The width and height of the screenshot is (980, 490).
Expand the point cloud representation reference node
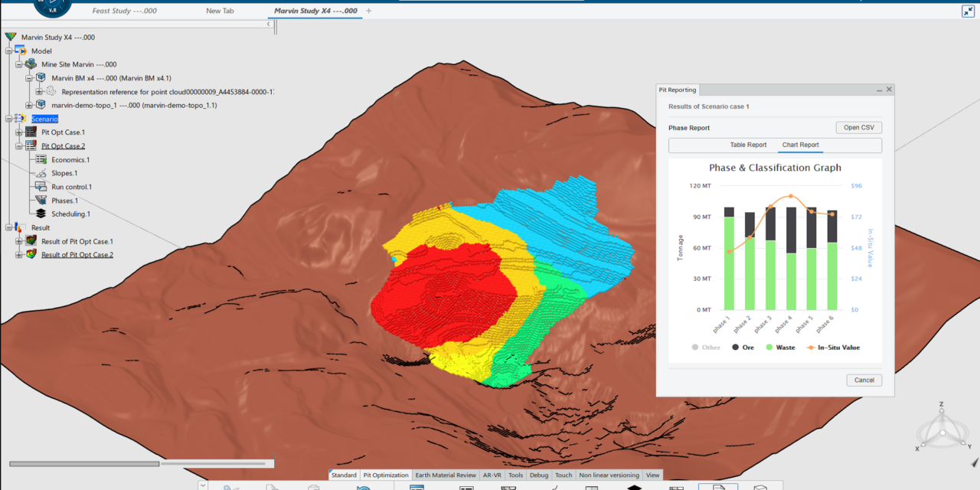tap(38, 92)
